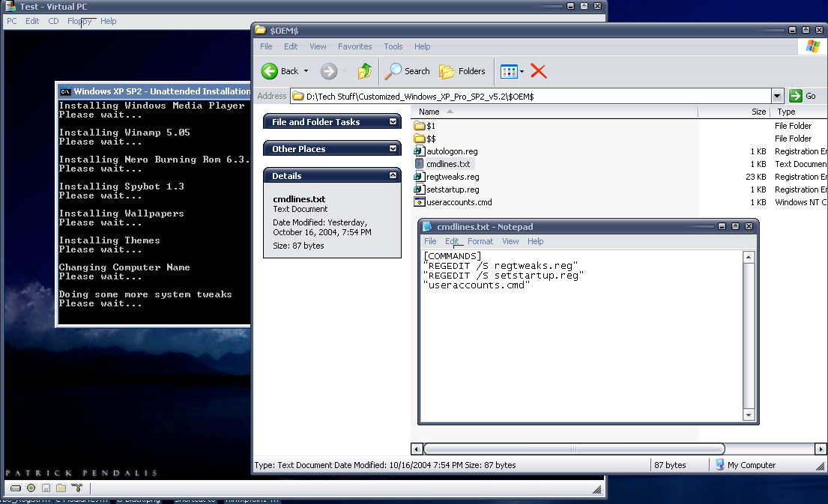Click Virtual PC shared folders status icon
This screenshot has width=828, height=504.
point(61,488)
